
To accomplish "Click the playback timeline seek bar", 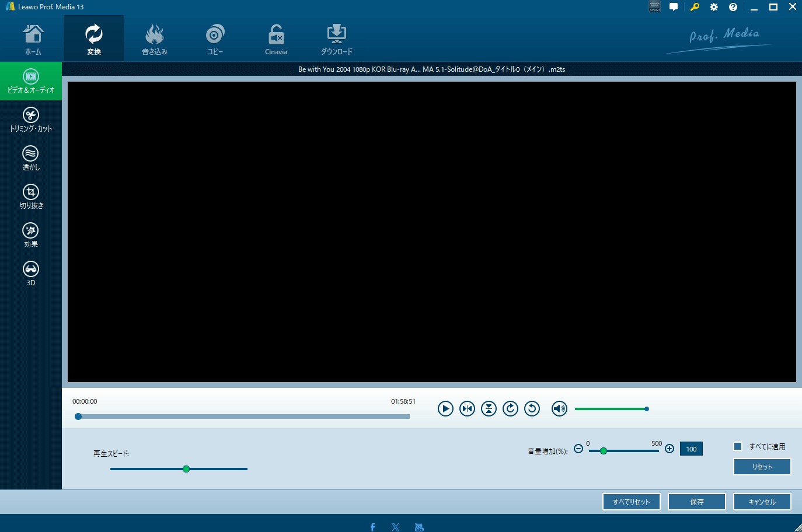I will [242, 416].
